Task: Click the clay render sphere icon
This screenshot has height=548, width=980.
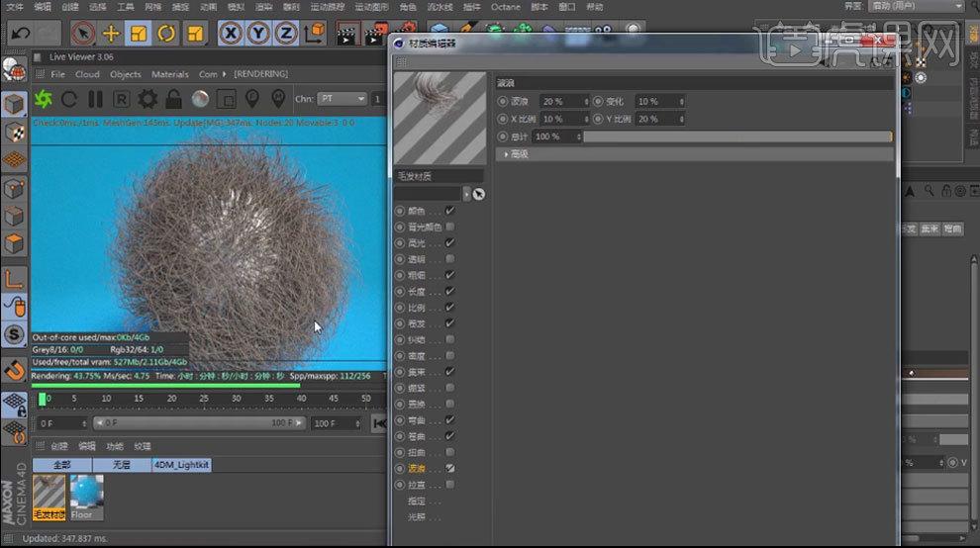Action: coord(200,99)
